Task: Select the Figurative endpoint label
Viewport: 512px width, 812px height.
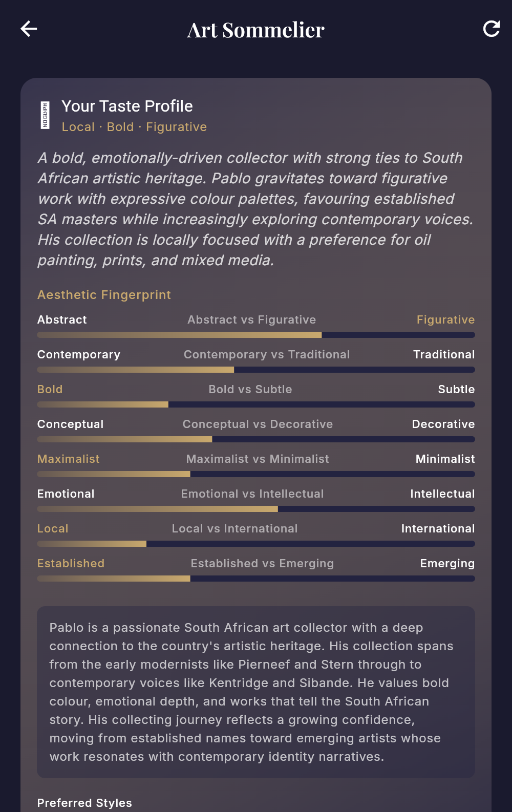Action: [445, 319]
